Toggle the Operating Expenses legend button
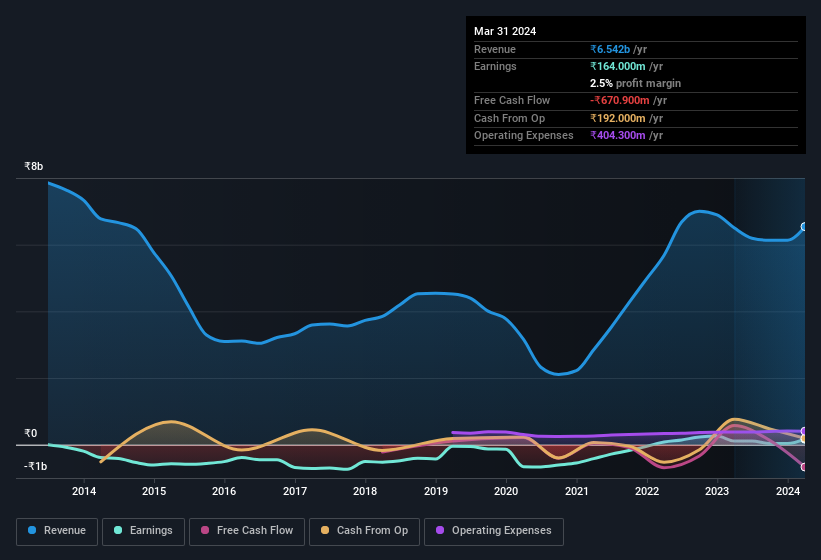The width and height of the screenshot is (821, 560). point(493,530)
